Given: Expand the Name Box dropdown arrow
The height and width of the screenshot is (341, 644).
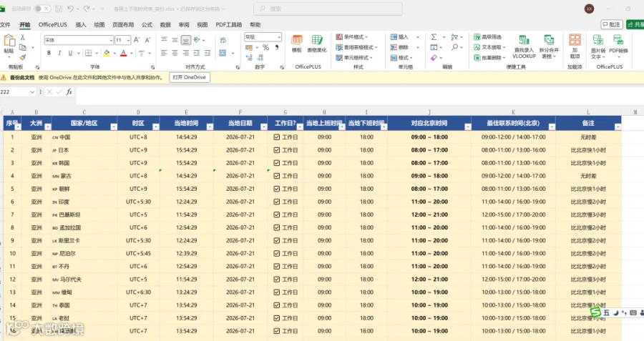Looking at the screenshot, I should (32, 92).
